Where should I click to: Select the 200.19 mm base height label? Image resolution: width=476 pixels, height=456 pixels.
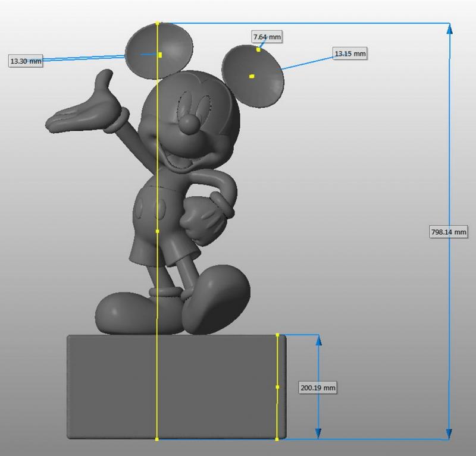click(318, 388)
